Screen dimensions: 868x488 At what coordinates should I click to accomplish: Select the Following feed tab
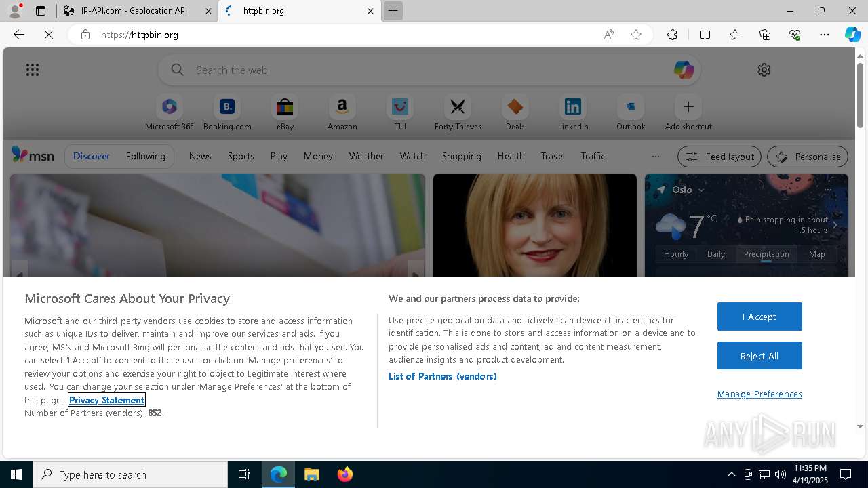[145, 156]
